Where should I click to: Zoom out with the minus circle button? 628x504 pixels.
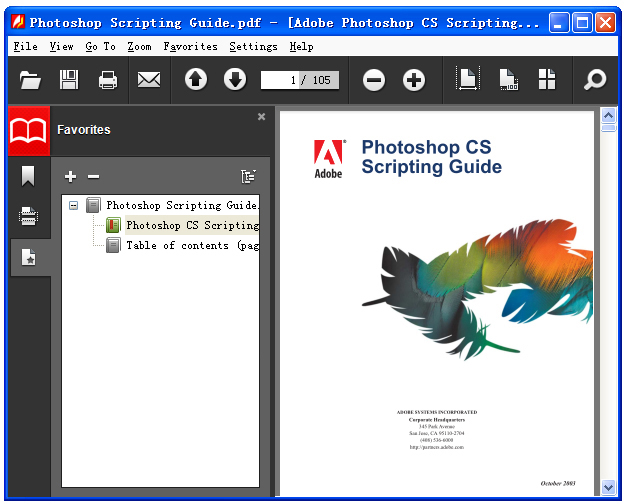tap(374, 80)
